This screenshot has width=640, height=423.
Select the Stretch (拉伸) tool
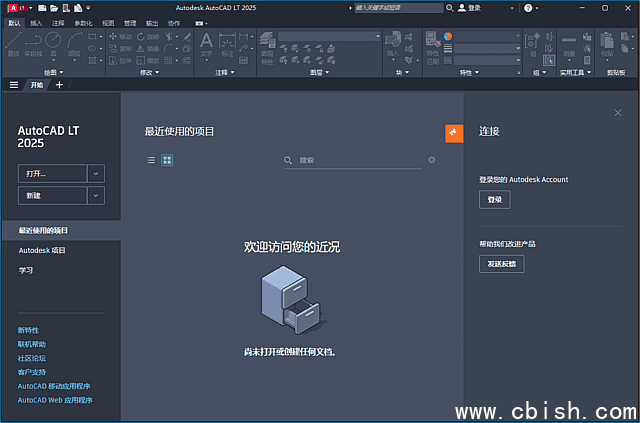(120, 60)
